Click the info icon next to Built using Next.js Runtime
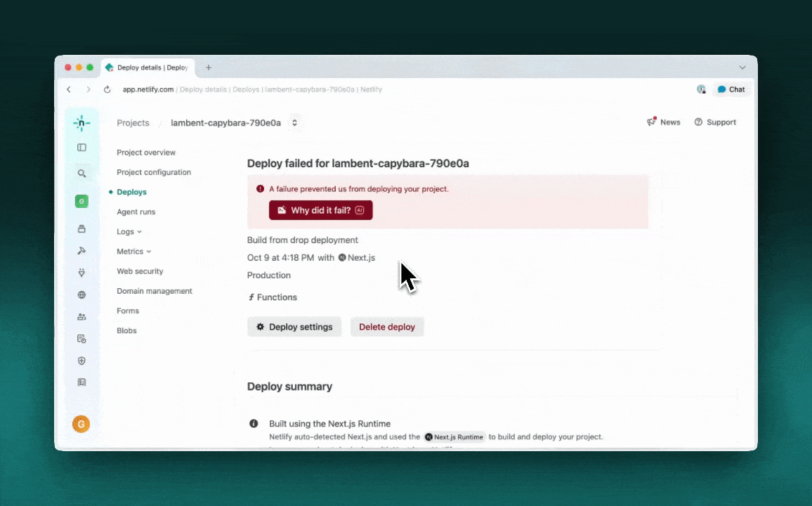The width and height of the screenshot is (812, 506). [254, 424]
